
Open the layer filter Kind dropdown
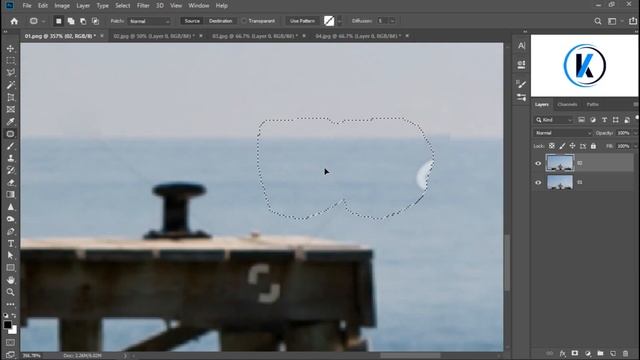click(x=554, y=120)
